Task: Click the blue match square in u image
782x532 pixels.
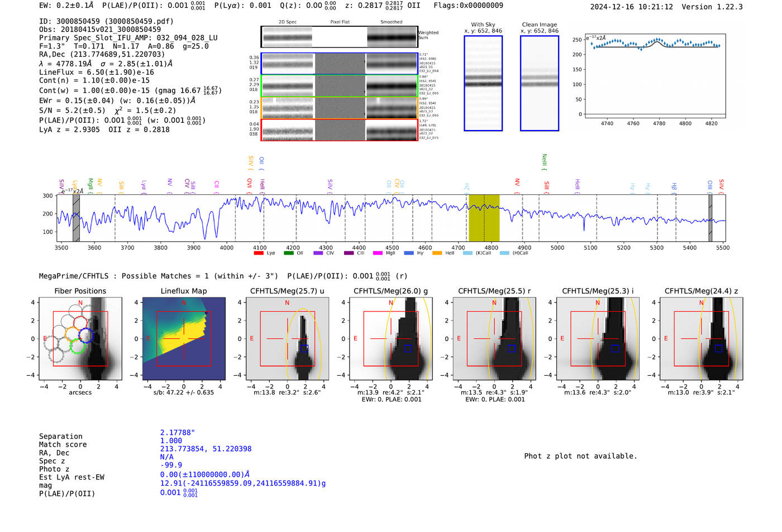Action: (304, 348)
